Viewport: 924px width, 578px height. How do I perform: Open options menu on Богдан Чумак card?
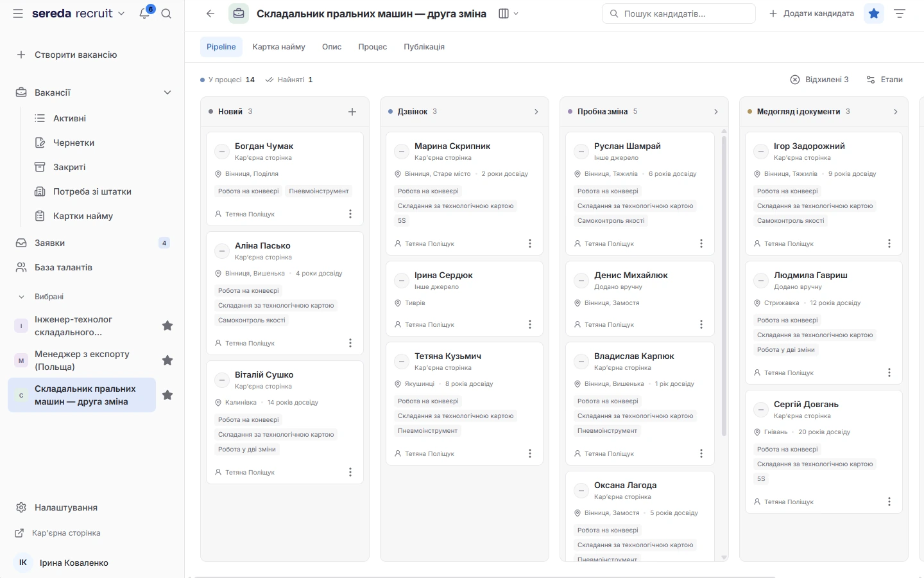350,214
